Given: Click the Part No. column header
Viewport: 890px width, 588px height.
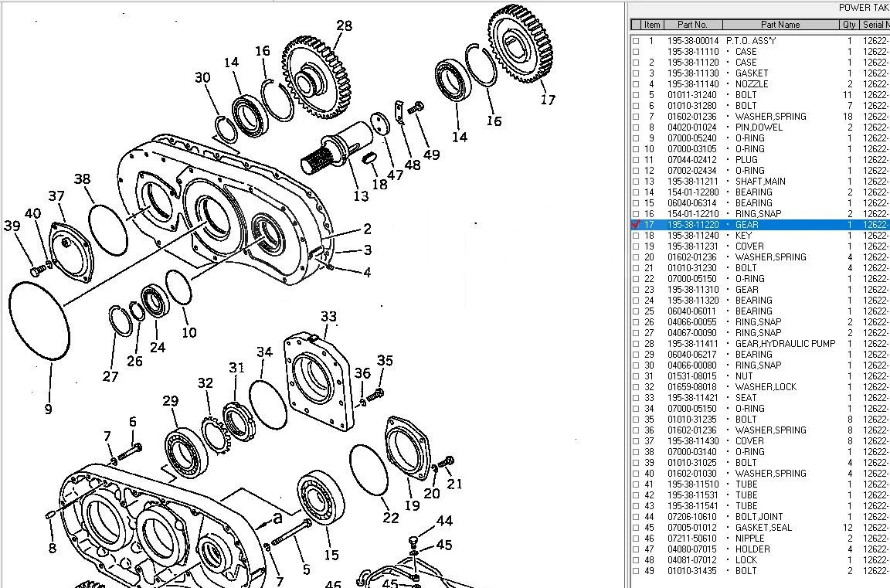Looking at the screenshot, I should coord(692,25).
